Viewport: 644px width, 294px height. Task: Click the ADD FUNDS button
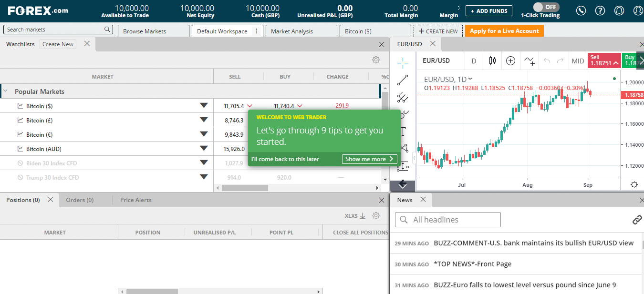point(489,11)
